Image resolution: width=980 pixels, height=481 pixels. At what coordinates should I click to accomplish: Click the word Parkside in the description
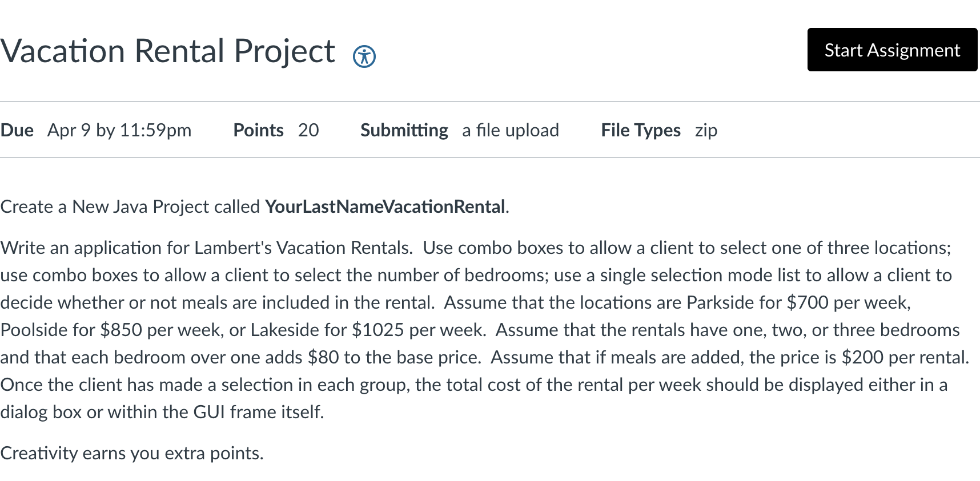point(722,302)
